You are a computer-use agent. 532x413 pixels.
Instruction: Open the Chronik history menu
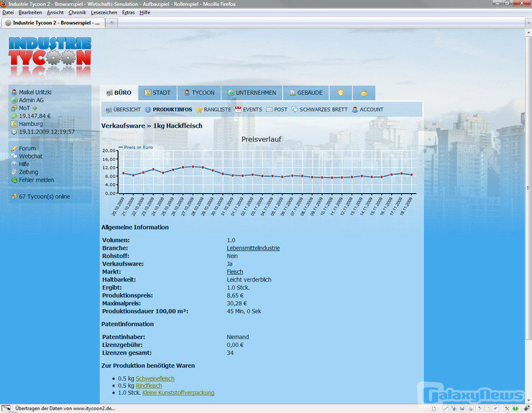coord(77,12)
